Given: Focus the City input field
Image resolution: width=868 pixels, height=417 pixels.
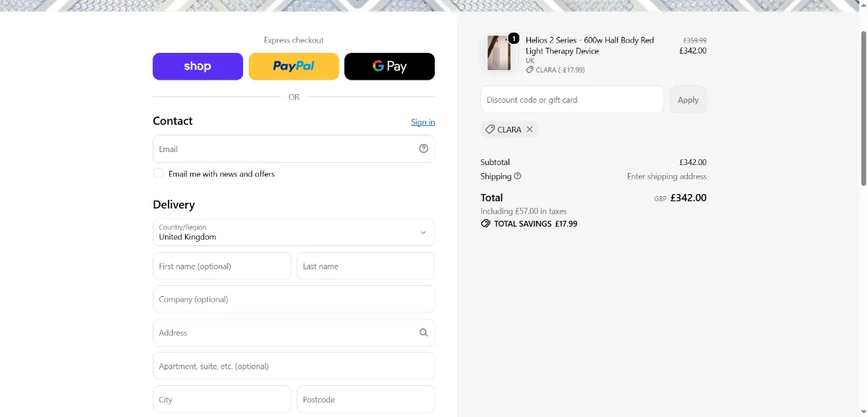Looking at the screenshot, I should click(x=222, y=399).
